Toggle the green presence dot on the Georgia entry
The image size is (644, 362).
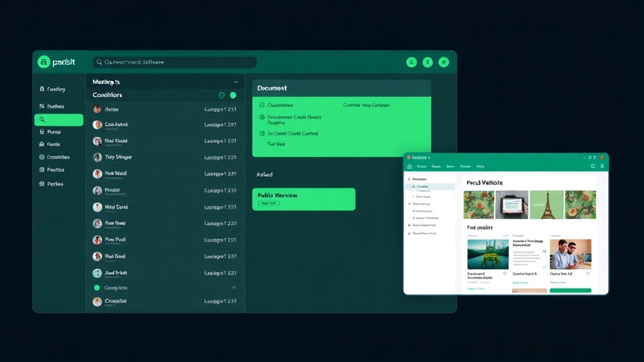click(97, 287)
